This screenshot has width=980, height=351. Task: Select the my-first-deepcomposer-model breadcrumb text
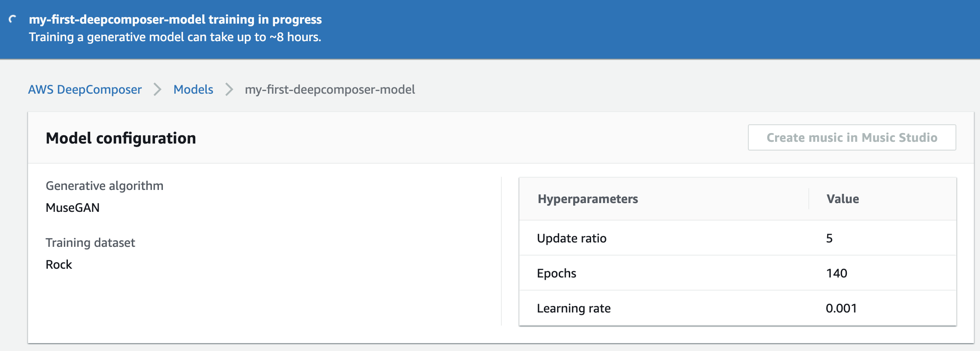[x=330, y=90]
